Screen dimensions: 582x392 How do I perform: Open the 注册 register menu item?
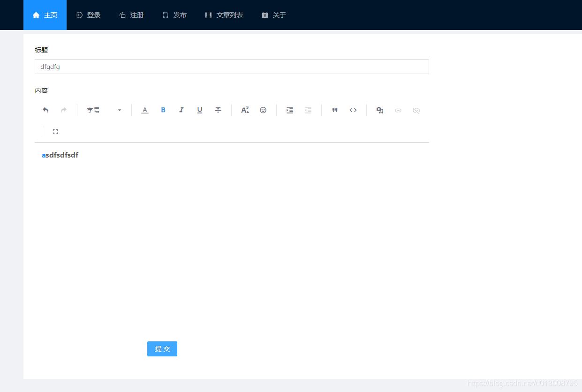coord(131,15)
